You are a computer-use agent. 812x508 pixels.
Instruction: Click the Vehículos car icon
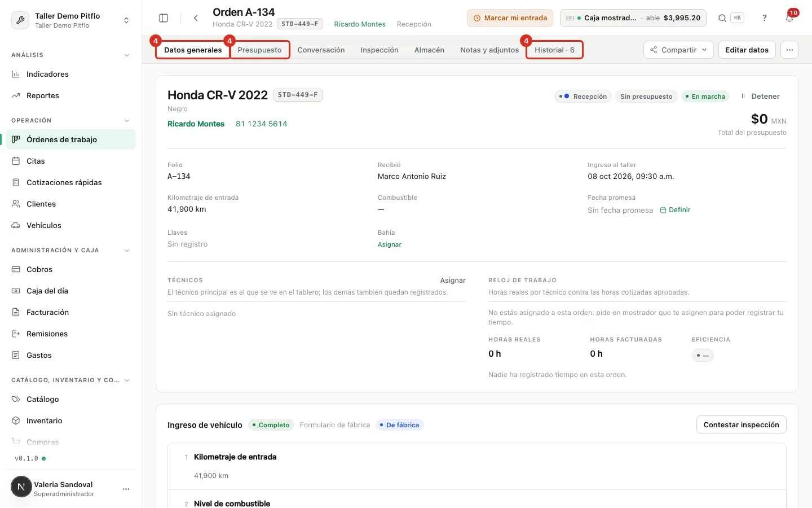pyautogui.click(x=16, y=225)
